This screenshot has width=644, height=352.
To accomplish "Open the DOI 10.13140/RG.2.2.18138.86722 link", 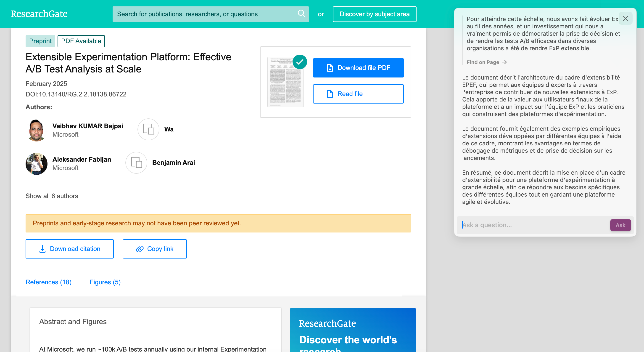I will (x=82, y=94).
